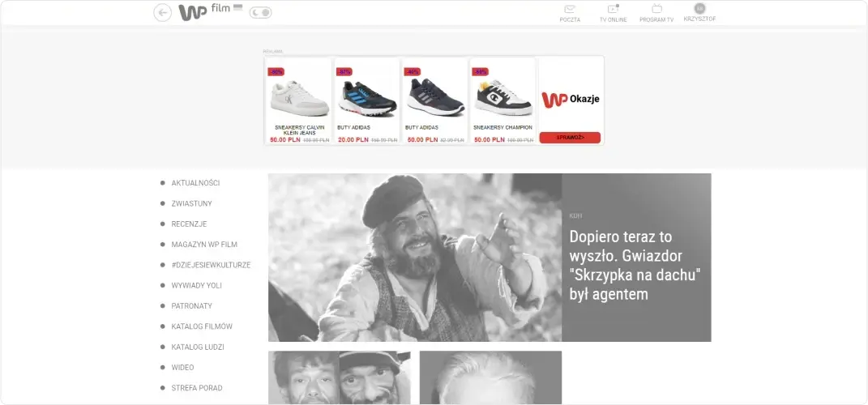Click Sneakersy Champion shoe ad

pyautogui.click(x=502, y=100)
